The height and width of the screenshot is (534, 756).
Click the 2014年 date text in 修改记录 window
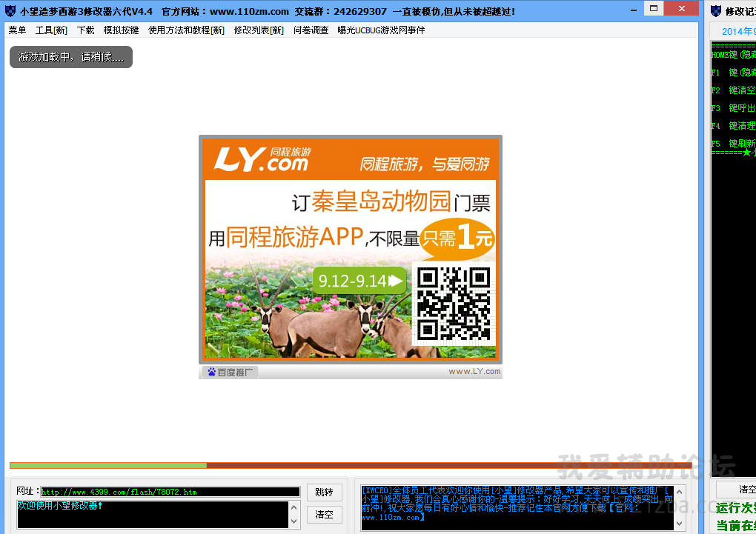coord(738,32)
